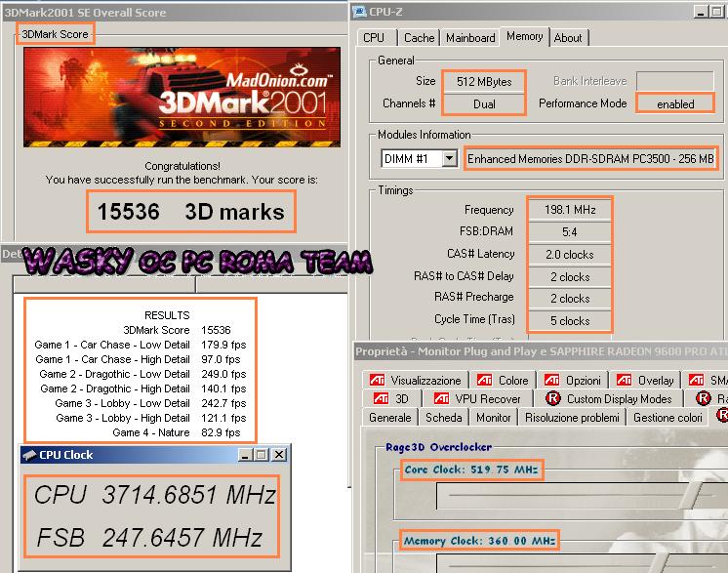Screen dimensions: 728x573
Task: Click the Memory Clock 360.00 MHz label
Action: click(x=479, y=541)
